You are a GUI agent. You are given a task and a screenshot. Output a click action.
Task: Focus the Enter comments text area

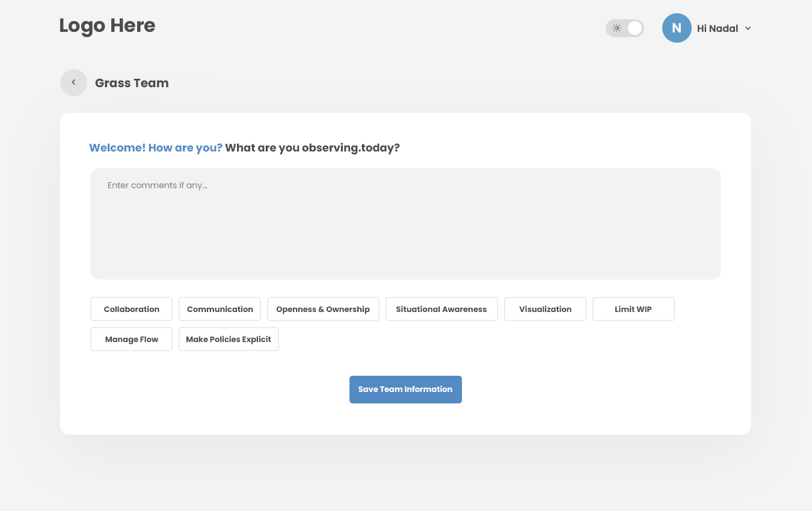(x=405, y=224)
